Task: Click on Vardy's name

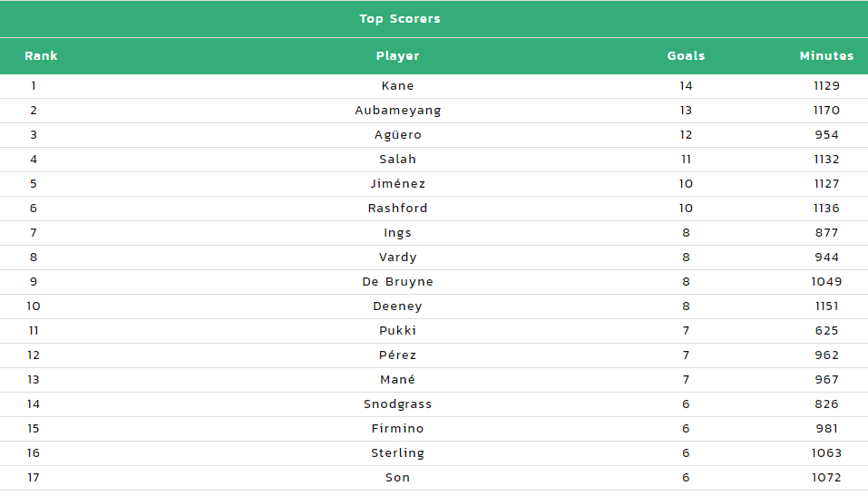Action: pyautogui.click(x=397, y=258)
